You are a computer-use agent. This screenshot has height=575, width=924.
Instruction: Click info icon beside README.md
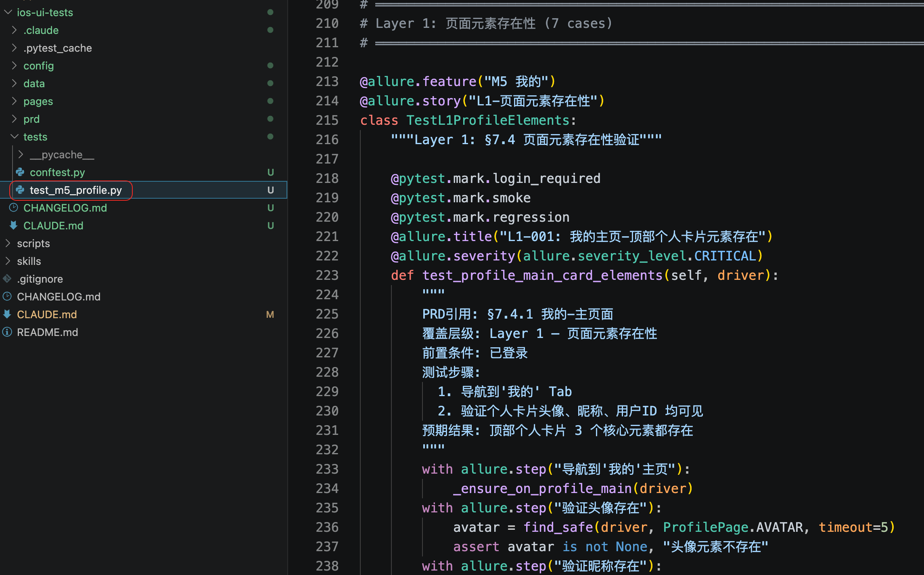click(7, 332)
